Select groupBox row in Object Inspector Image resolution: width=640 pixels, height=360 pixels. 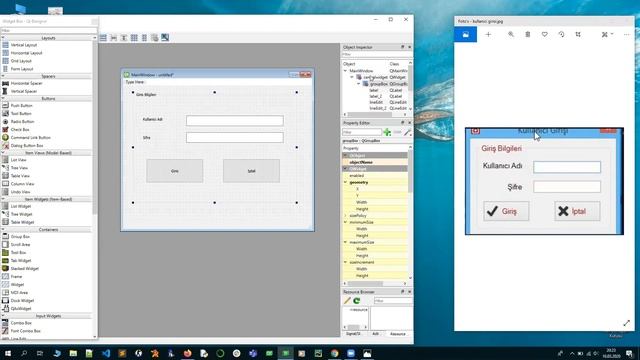tap(375, 84)
